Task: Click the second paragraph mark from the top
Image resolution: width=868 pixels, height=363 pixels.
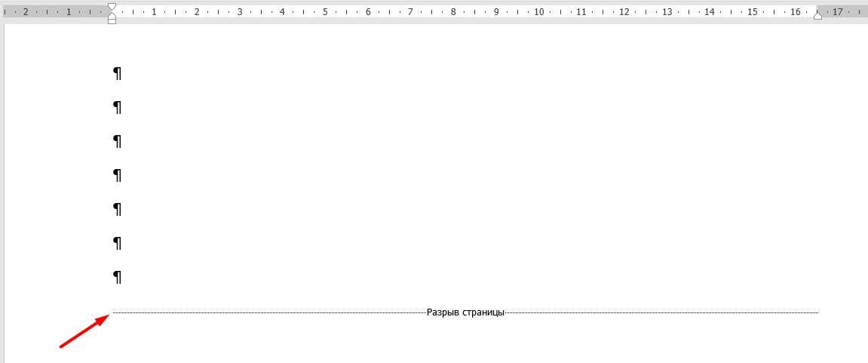Action: pyautogui.click(x=117, y=107)
